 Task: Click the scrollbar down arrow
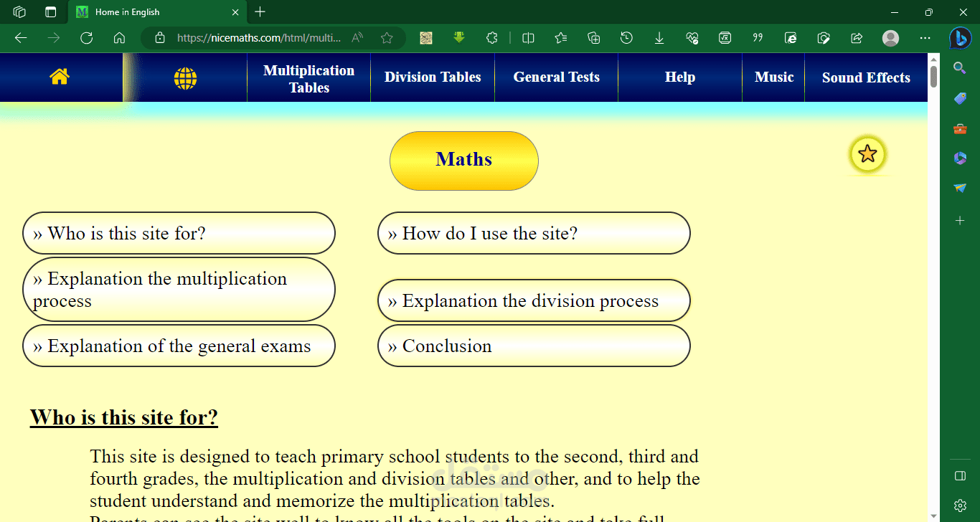click(933, 516)
